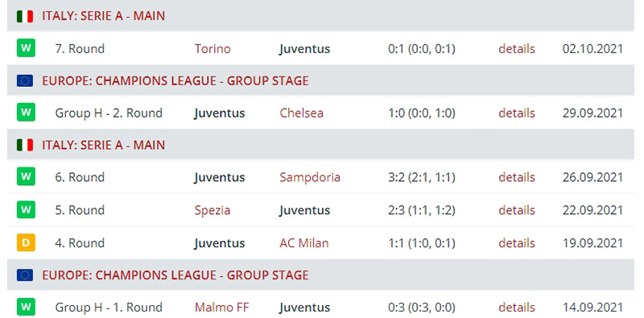Click the EU flag in the first Champions League header
Screen dimensions: 644x318
(25, 81)
